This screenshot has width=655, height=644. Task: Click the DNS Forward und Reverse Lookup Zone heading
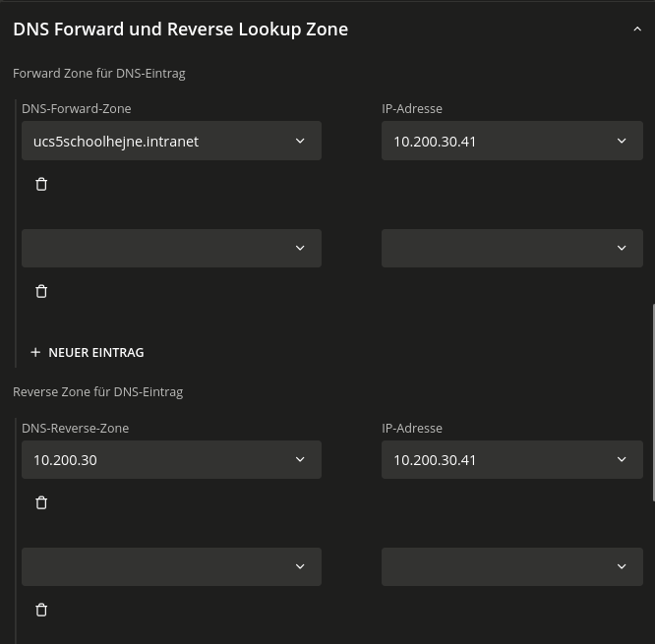tap(180, 29)
